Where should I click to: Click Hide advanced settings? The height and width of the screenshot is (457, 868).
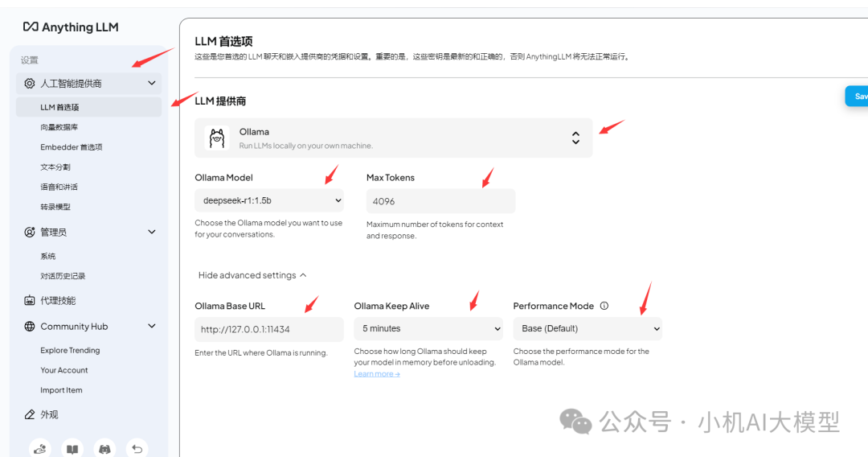252,275
